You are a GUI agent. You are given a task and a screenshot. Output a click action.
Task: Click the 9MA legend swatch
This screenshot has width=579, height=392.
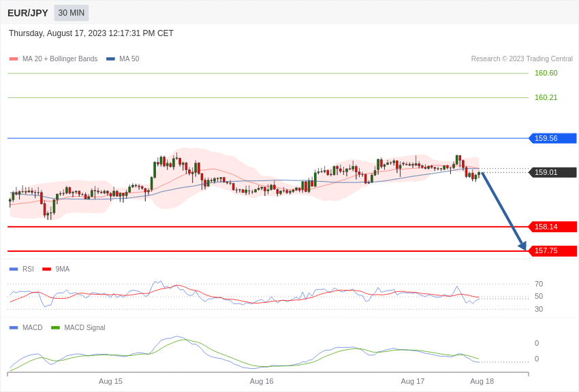pos(47,269)
